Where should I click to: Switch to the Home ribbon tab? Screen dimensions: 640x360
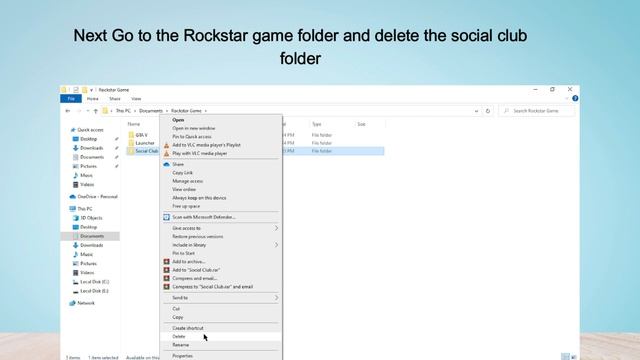93,99
